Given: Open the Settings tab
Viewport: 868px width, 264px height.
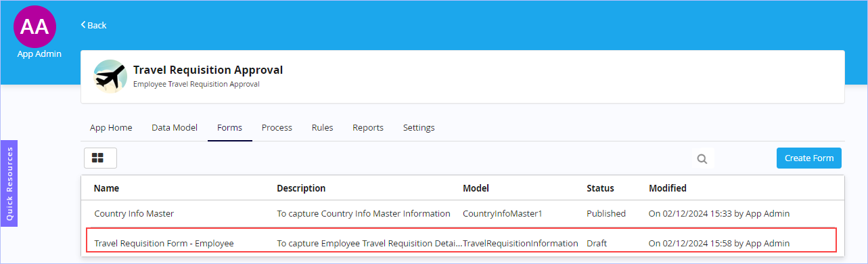Looking at the screenshot, I should click(419, 127).
